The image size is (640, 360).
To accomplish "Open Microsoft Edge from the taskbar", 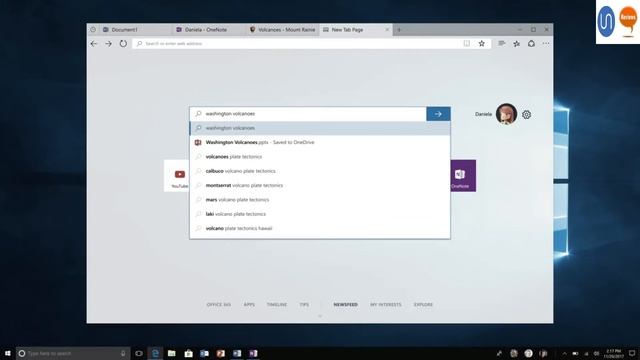I will pos(155,353).
